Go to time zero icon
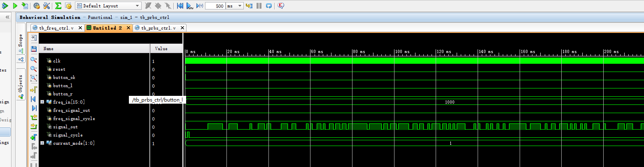 (34, 99)
